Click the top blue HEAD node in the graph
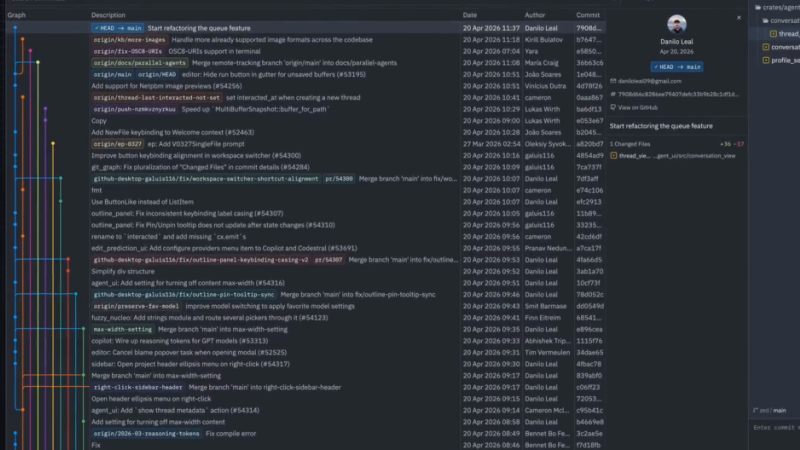The image size is (800, 450). [15, 28]
